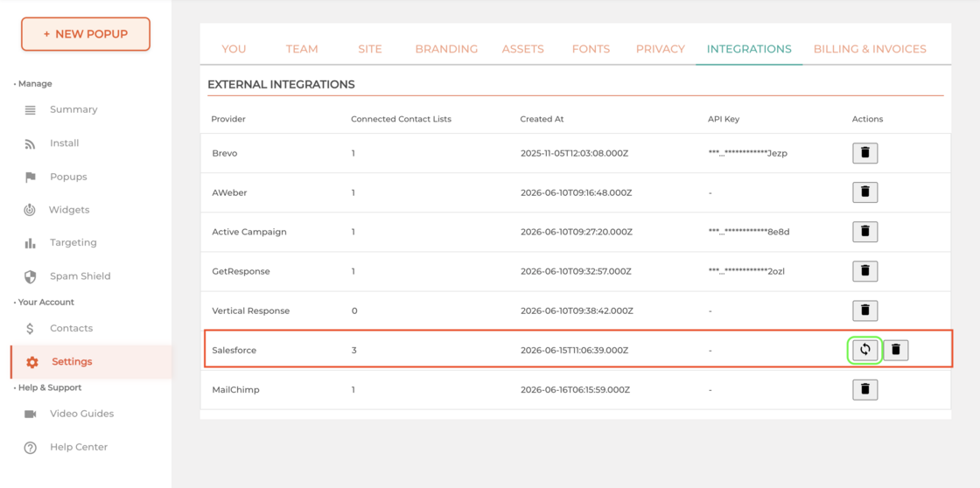Image resolution: width=980 pixels, height=488 pixels.
Task: Click the Targeting bar chart icon
Action: point(30,243)
